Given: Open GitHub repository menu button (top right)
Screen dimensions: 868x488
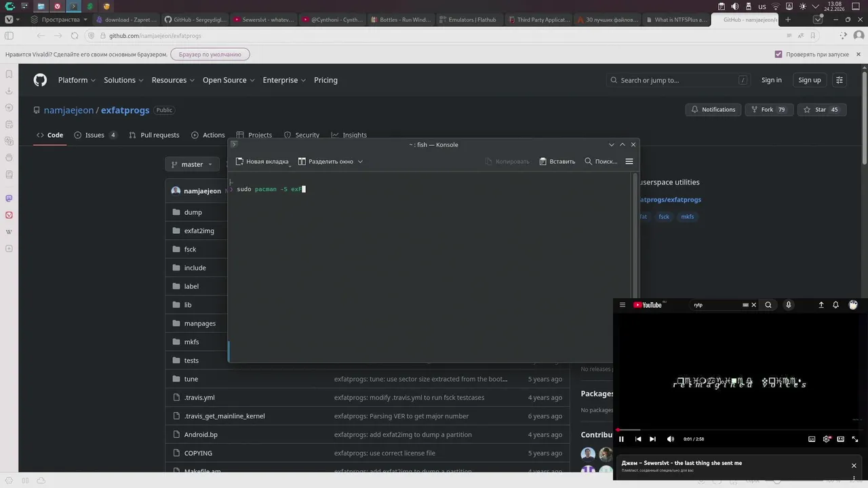Looking at the screenshot, I should [x=840, y=80].
